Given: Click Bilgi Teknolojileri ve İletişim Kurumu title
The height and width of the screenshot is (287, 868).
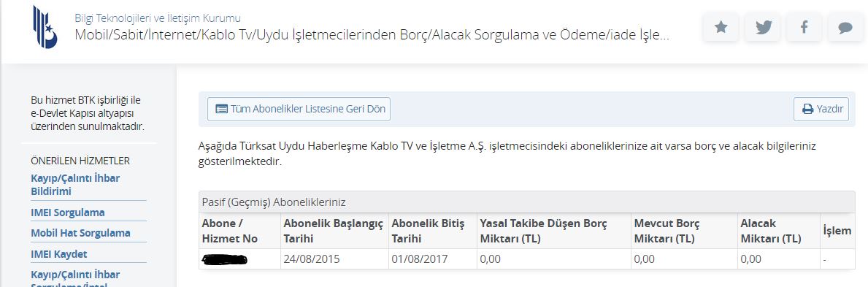Looking at the screenshot, I should tap(158, 18).
